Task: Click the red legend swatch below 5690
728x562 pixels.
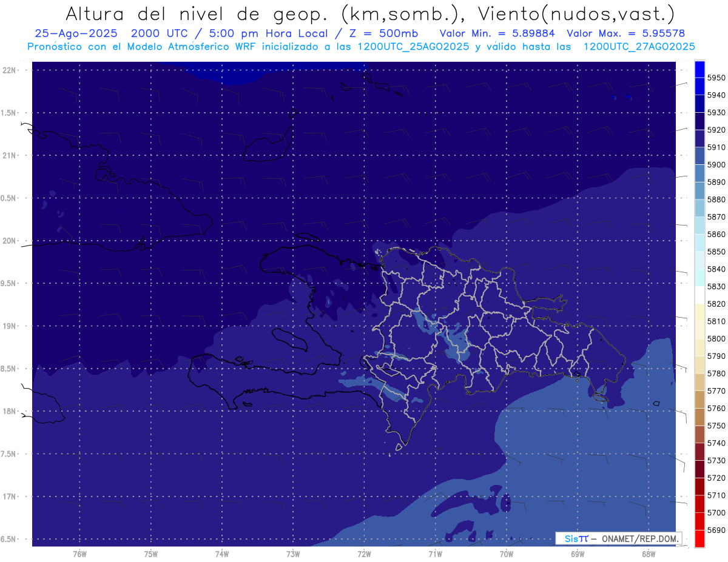Action: coord(699,538)
